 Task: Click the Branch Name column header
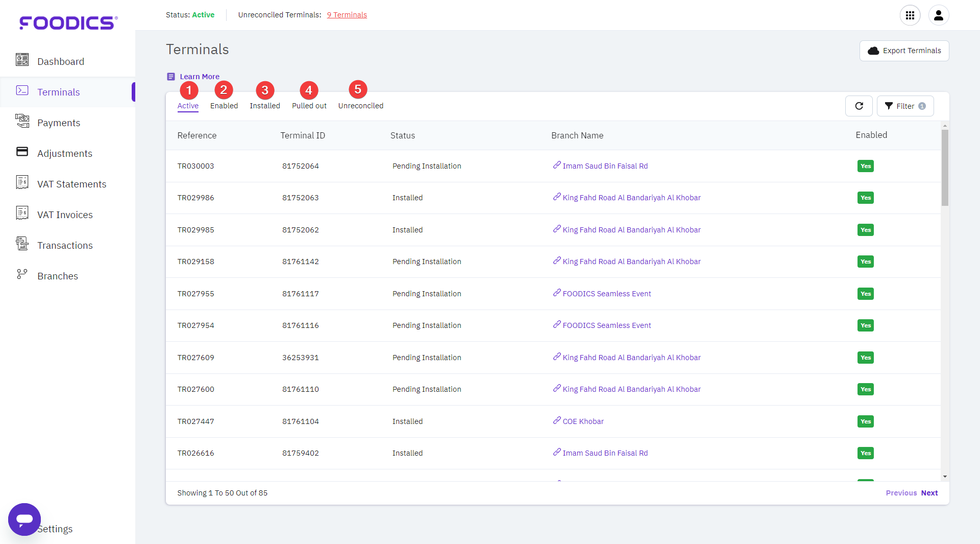tap(577, 135)
